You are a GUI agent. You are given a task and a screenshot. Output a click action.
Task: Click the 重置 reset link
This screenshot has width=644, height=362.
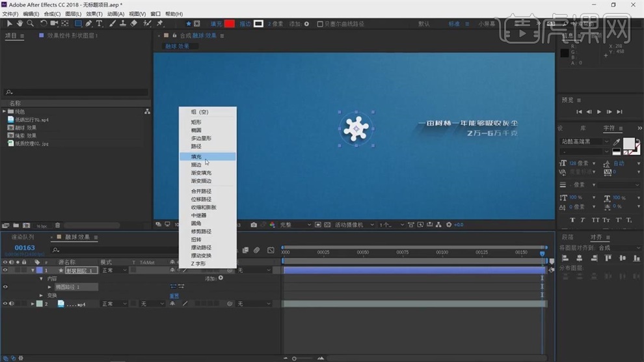coord(174,295)
